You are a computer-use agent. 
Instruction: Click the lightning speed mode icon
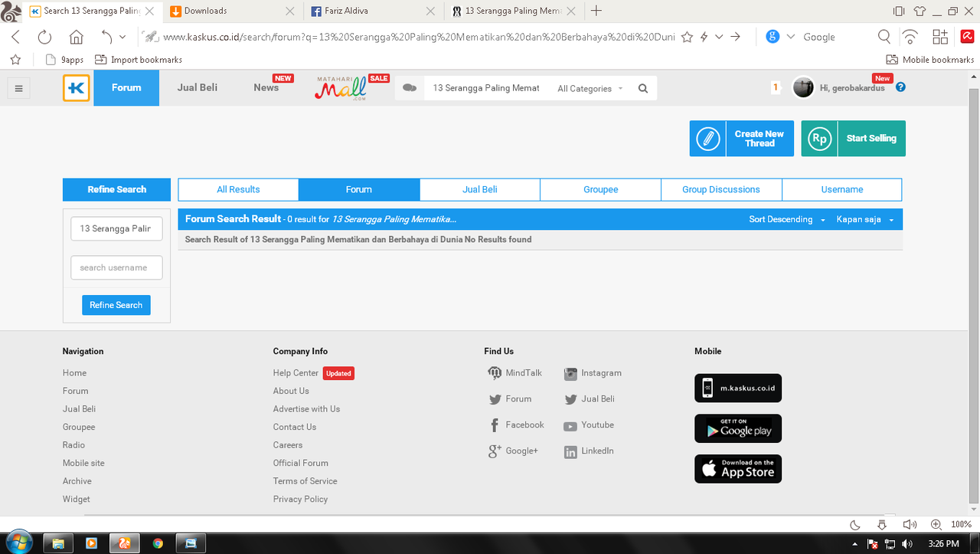[x=704, y=37]
